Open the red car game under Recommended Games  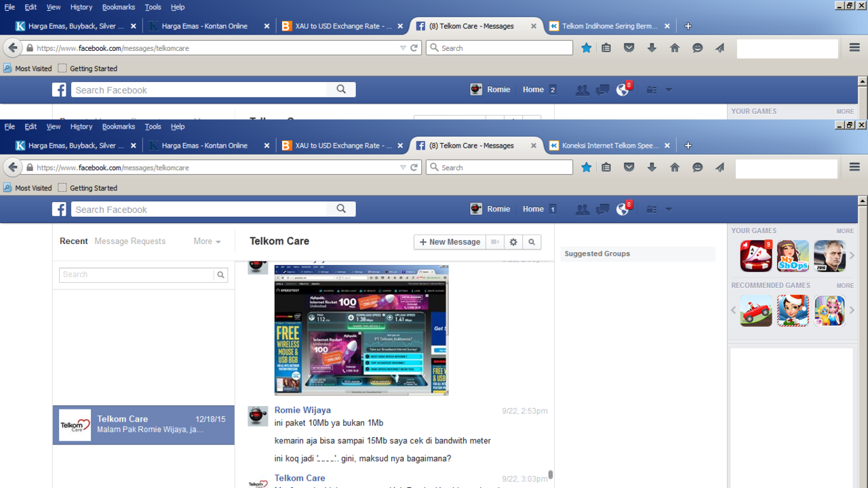click(756, 310)
